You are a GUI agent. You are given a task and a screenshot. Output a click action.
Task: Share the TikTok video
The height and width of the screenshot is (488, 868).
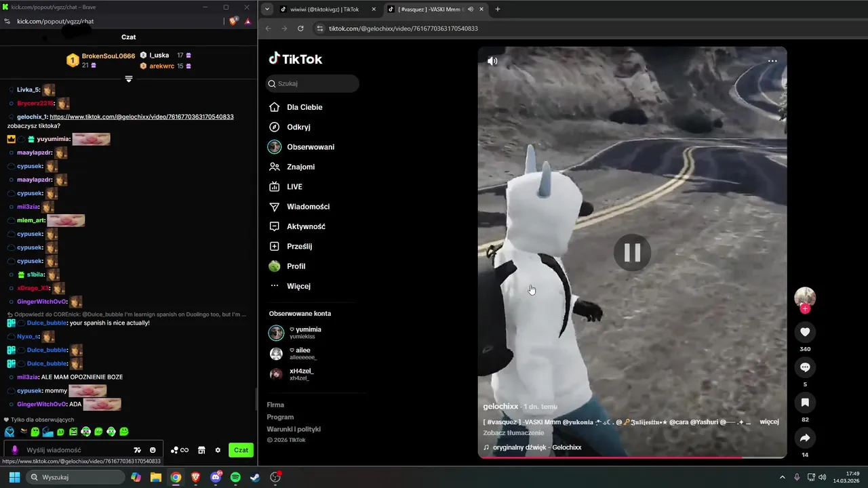(x=805, y=438)
